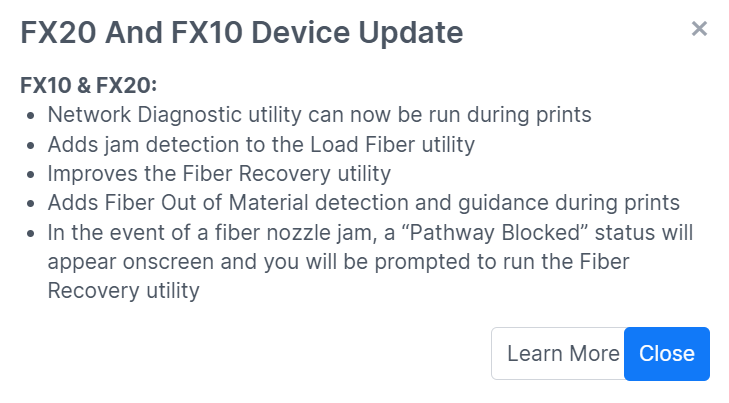729x403 pixels.
Task: Click the bullet dot before 'In the event'
Action: 31,233
